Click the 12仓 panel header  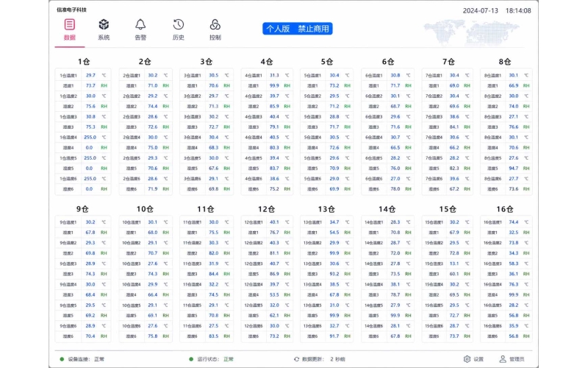pos(266,209)
